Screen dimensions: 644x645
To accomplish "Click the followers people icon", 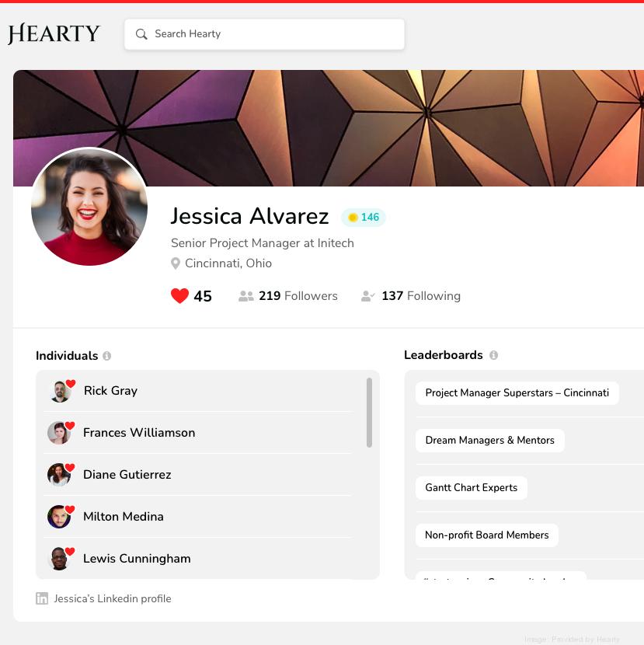I will 246,296.
